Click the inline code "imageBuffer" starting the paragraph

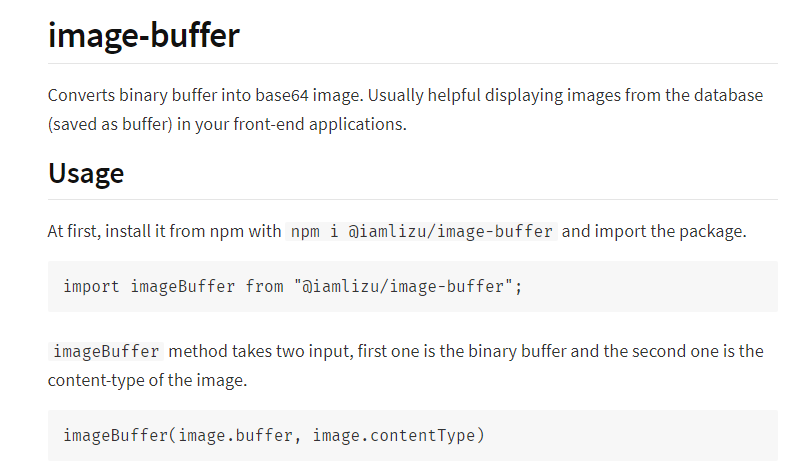(x=106, y=351)
